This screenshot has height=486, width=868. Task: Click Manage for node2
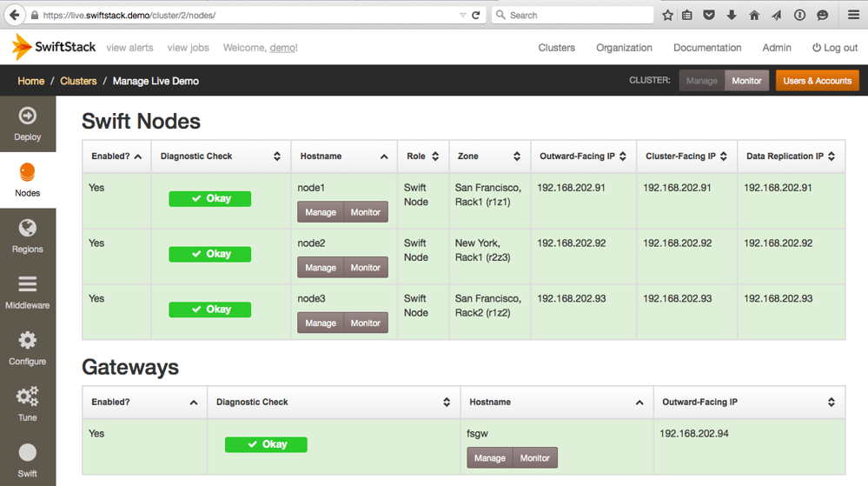point(321,267)
